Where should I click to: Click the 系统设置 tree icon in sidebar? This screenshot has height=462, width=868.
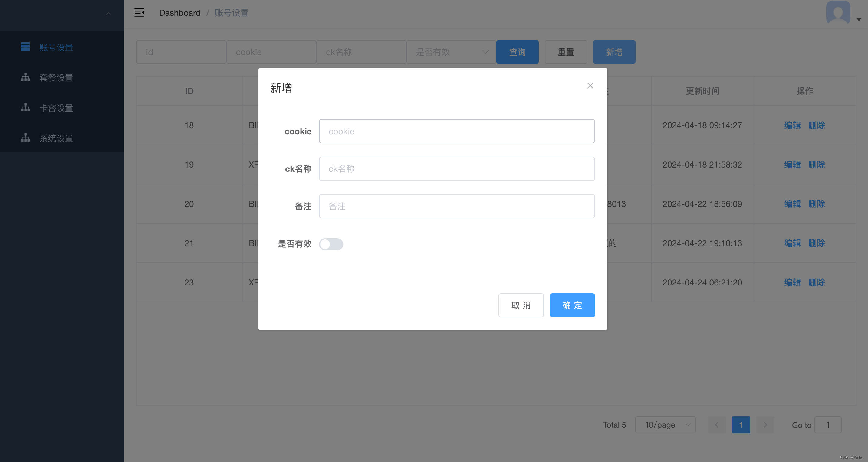point(25,138)
